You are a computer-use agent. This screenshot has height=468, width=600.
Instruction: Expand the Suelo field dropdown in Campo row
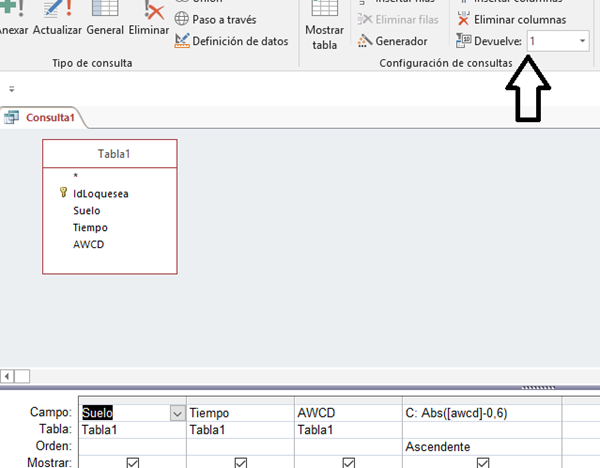(x=177, y=413)
